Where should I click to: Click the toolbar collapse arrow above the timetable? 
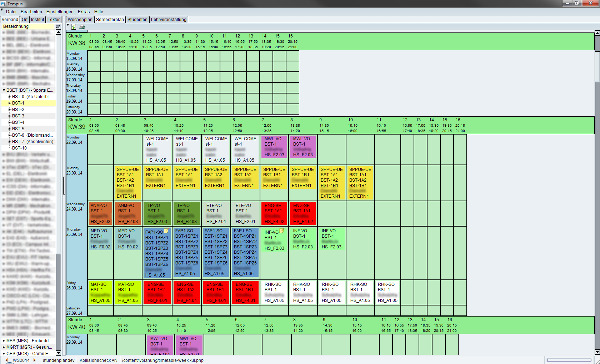tap(68, 25)
